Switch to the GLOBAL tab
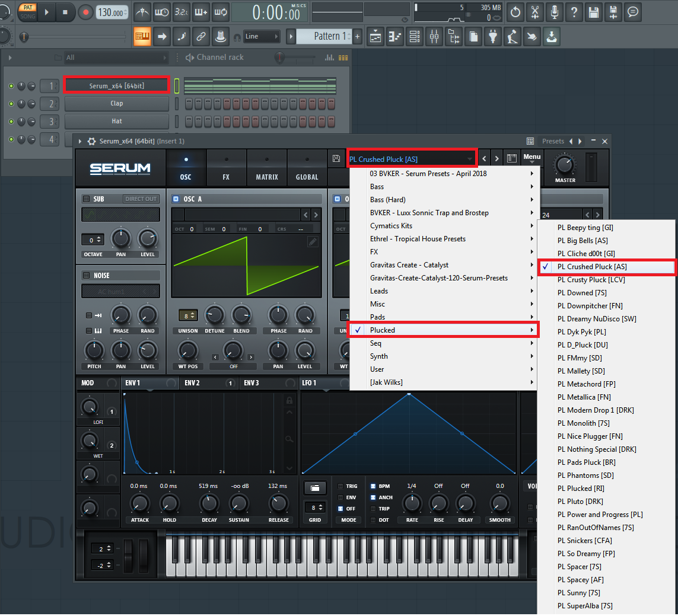The width and height of the screenshot is (678, 616). click(307, 168)
